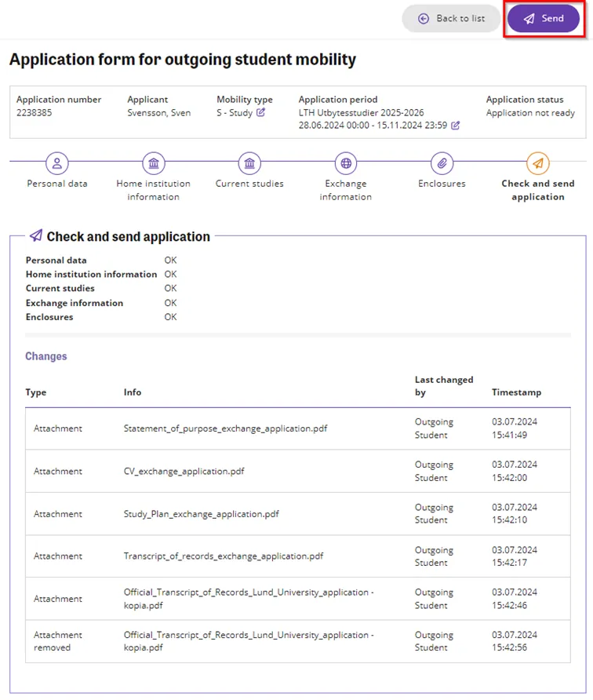Edit the Application period pencil icon
The height and width of the screenshot is (700, 593).
point(455,125)
